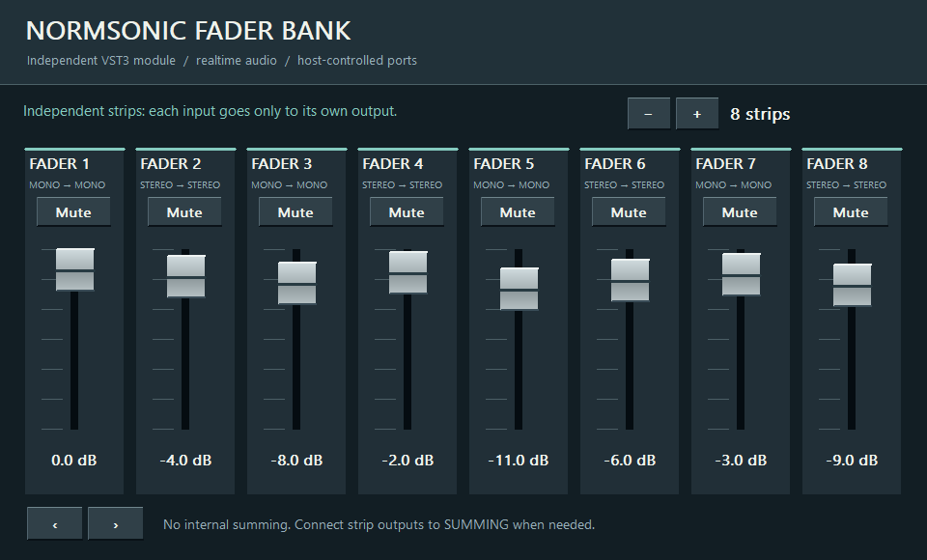Click the FADER 5 slider knob

tap(520, 289)
